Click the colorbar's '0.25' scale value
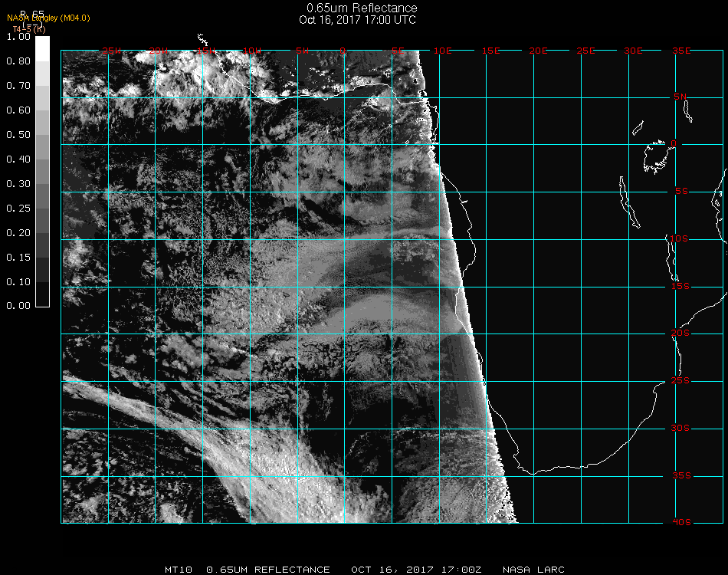The height and width of the screenshot is (575, 728). [18, 209]
